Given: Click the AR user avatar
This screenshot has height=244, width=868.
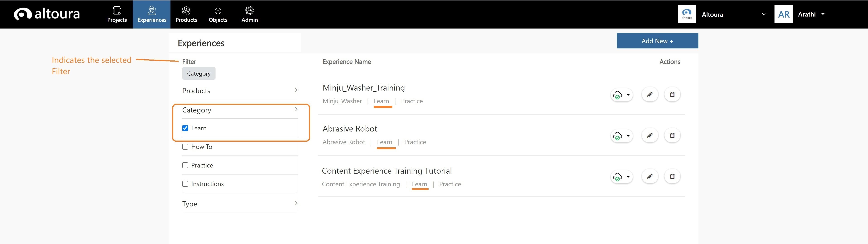Looking at the screenshot, I should click(783, 14).
